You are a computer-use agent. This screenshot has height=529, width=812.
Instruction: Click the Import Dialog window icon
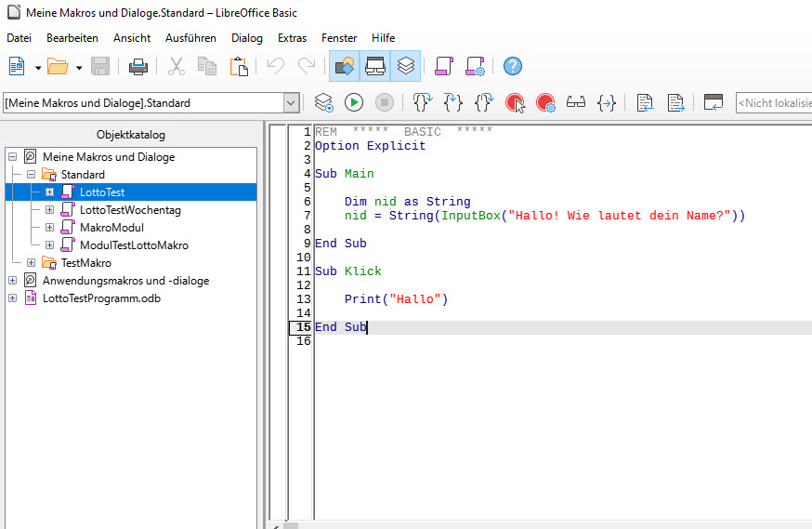point(714,102)
